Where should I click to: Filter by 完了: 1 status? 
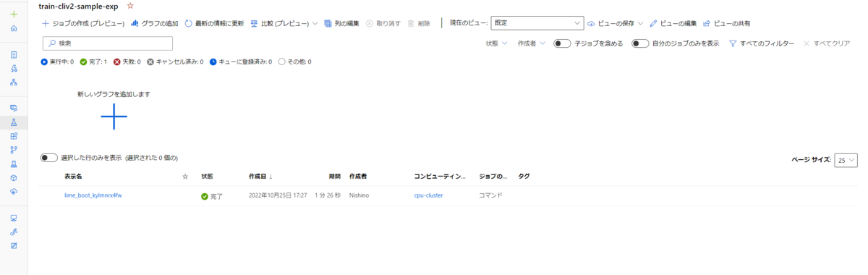pyautogui.click(x=93, y=62)
